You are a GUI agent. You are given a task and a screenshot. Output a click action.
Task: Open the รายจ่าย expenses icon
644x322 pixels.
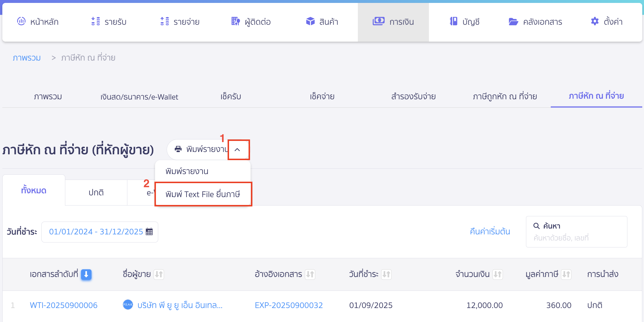165,21
